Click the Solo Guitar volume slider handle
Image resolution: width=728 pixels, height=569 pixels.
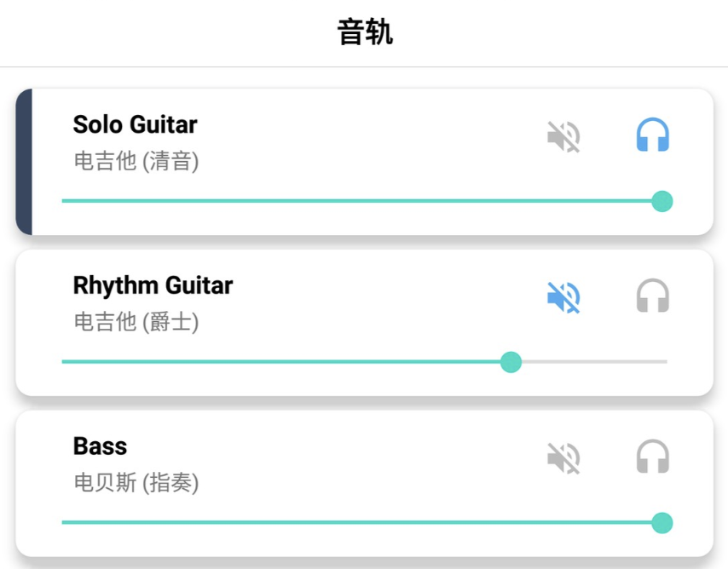(662, 202)
